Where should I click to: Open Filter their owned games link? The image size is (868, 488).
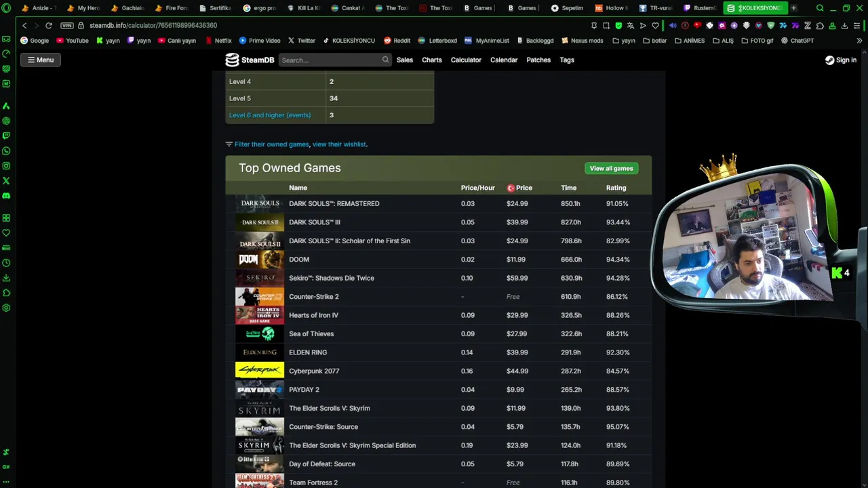[271, 144]
